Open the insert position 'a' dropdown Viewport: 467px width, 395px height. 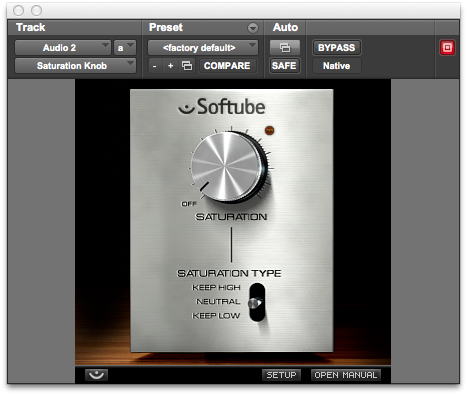click(125, 48)
